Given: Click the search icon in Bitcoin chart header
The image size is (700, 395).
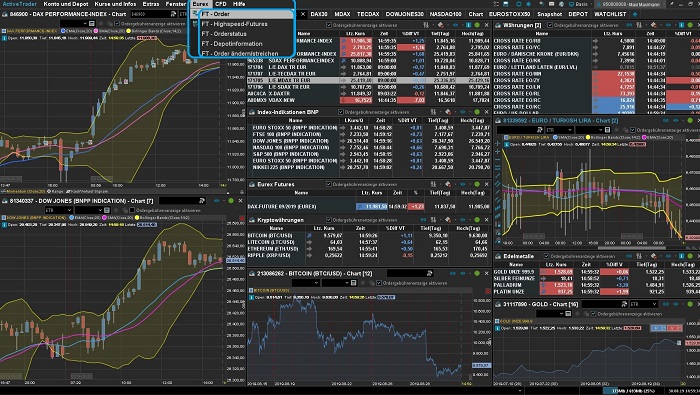Looking at the screenshot, I should click(x=429, y=273).
